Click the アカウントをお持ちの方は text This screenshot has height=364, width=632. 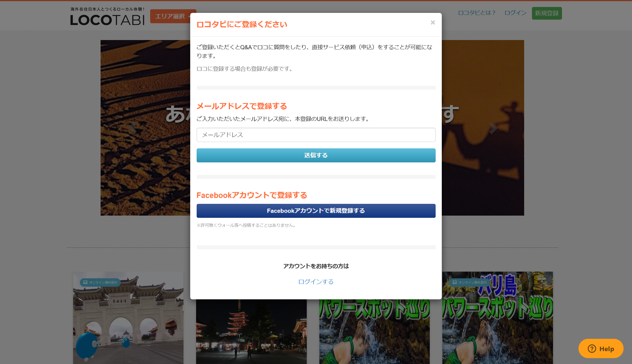[316, 266]
